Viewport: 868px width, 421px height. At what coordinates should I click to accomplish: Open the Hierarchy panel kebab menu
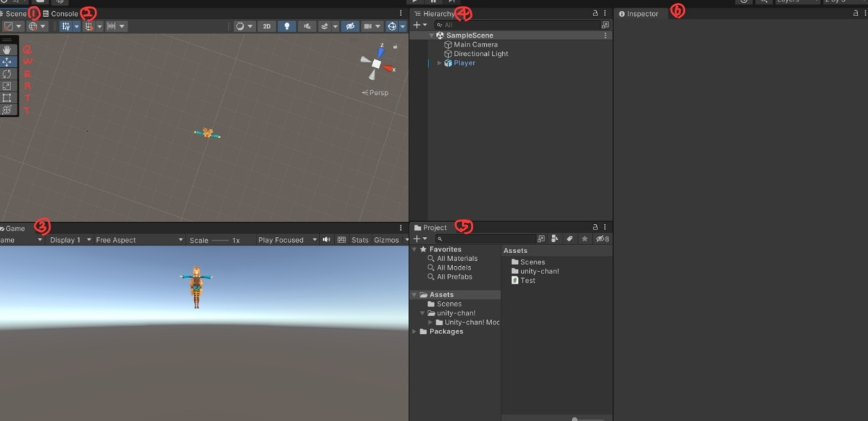[605, 13]
